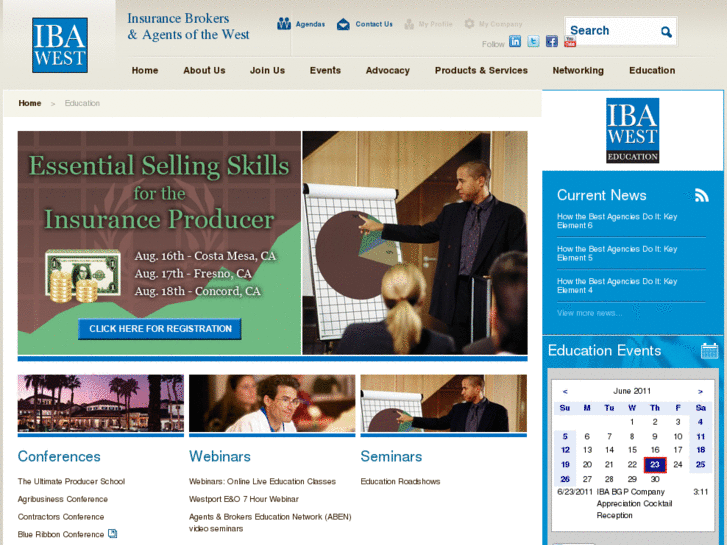Open the Home menu item
This screenshot has height=545, width=727.
(145, 71)
